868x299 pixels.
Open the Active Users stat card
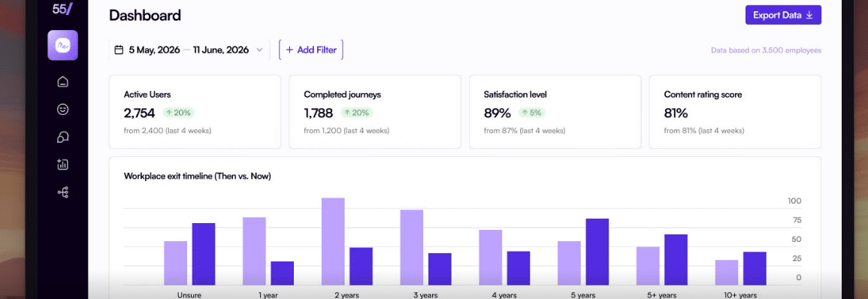pyautogui.click(x=195, y=112)
